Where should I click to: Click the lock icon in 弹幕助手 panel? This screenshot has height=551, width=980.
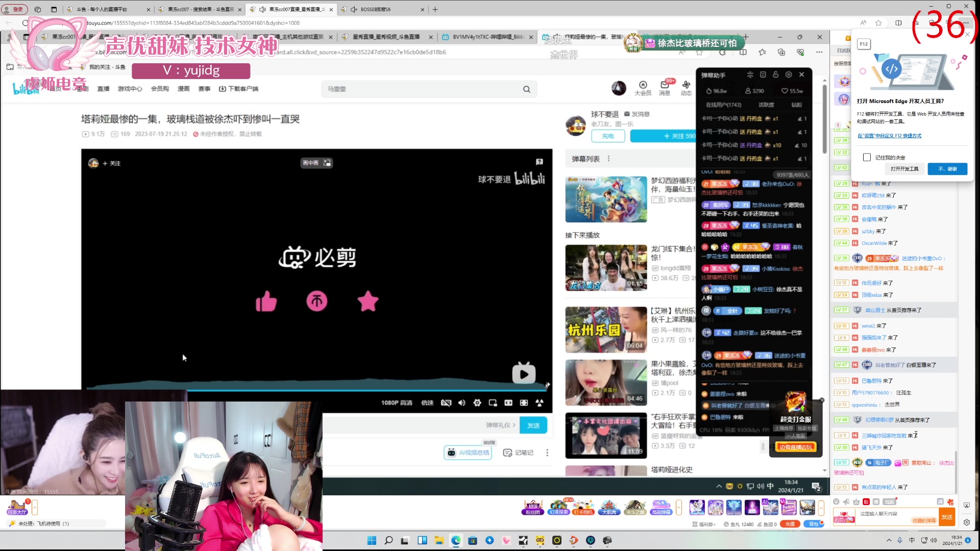point(775,74)
